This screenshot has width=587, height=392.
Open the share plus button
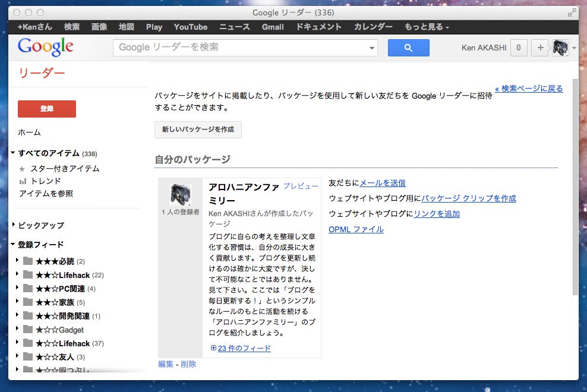[540, 48]
